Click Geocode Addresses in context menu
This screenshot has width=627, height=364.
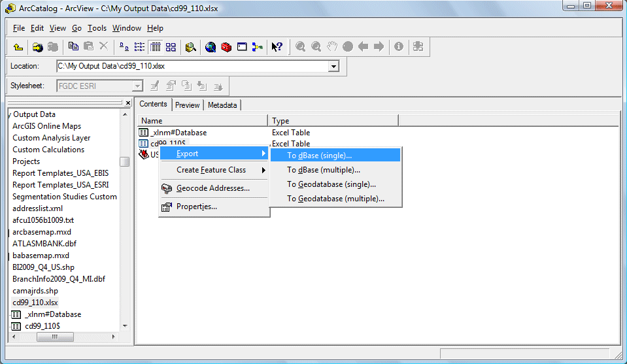pyautogui.click(x=214, y=188)
